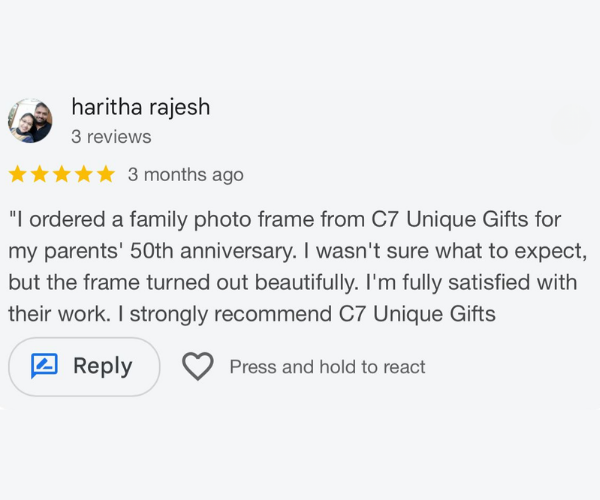Open haritha rajesh's profile name
This screenshot has height=500, width=600.
[141, 107]
